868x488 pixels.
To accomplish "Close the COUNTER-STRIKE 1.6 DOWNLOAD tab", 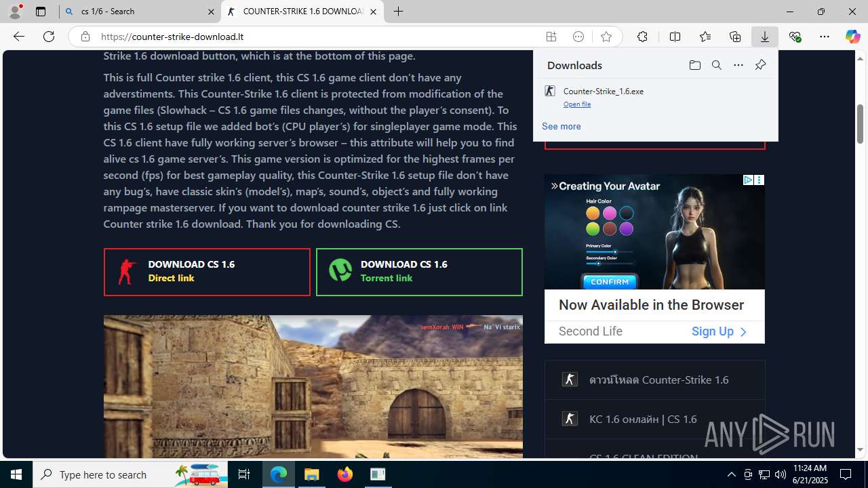I will [x=373, y=12].
